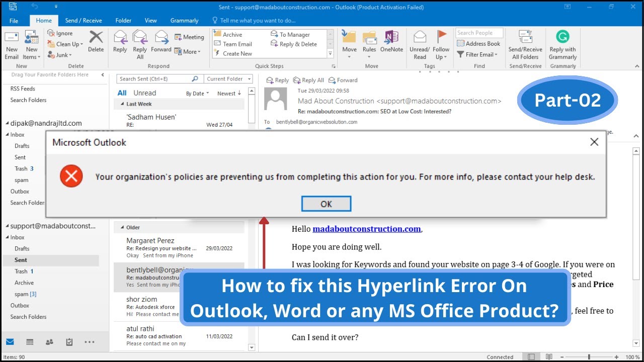This screenshot has width=644, height=362.
Task: Open the madaboutconstruction.com hyperlink
Action: pyautogui.click(x=366, y=229)
